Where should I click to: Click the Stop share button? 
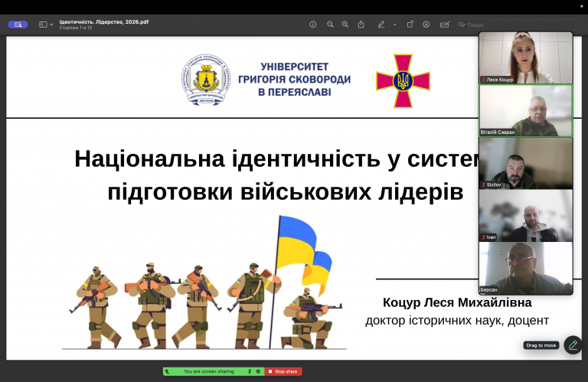coord(283,371)
